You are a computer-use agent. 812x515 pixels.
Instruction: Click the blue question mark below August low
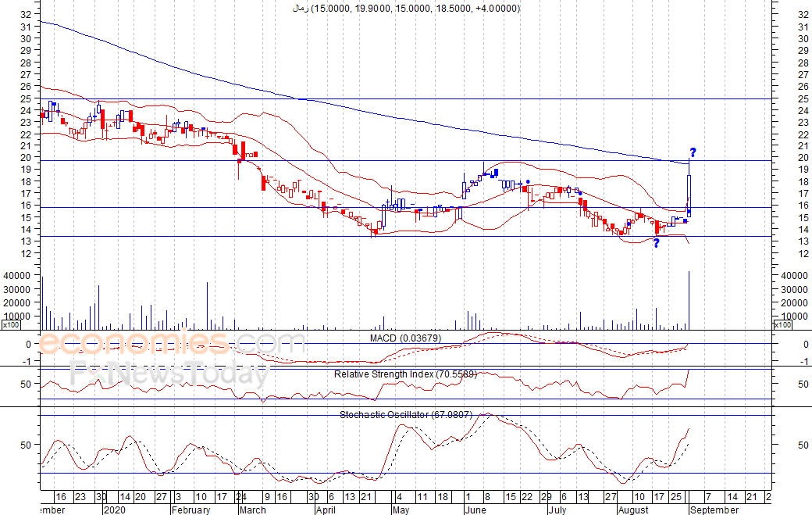[x=656, y=243]
